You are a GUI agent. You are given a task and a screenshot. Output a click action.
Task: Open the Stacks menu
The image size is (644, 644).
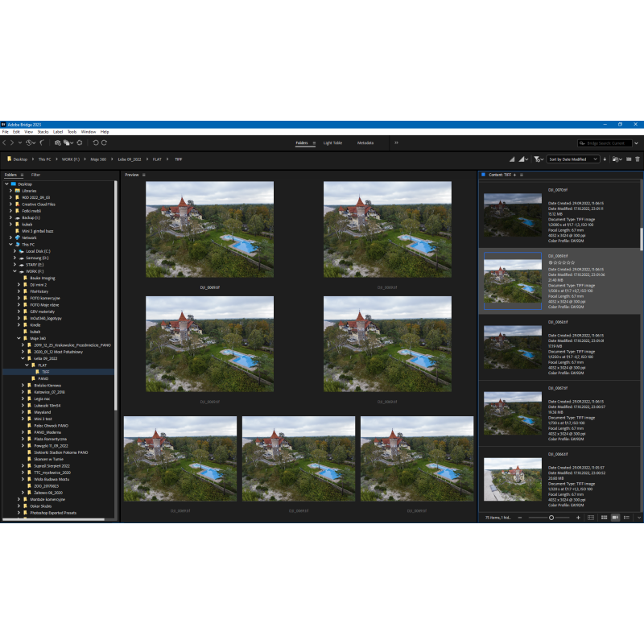pos(43,131)
